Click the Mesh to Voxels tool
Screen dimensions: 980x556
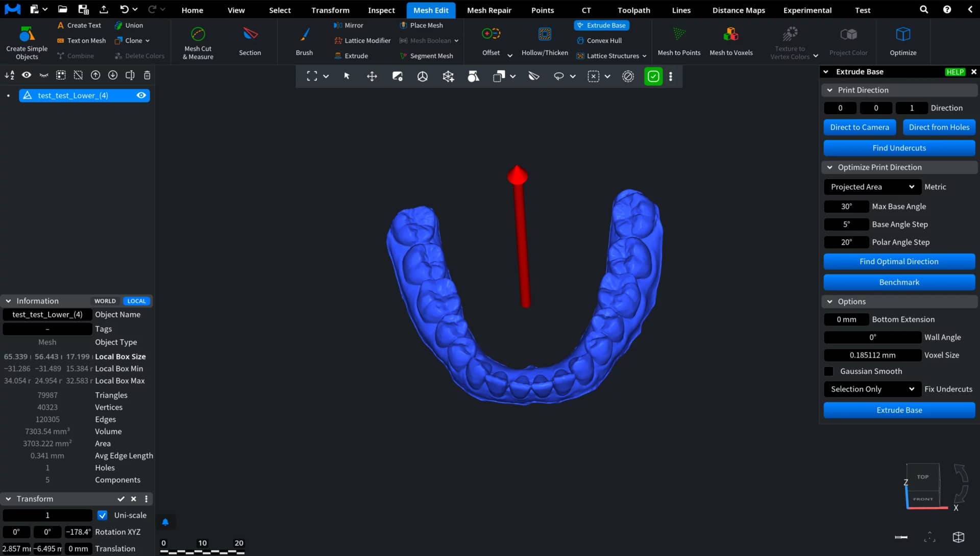pos(731,42)
